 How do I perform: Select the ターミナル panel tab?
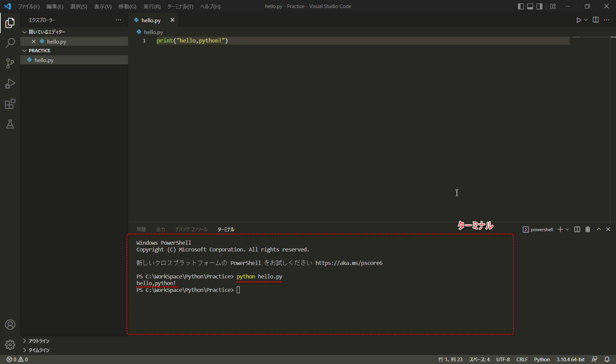pos(226,230)
